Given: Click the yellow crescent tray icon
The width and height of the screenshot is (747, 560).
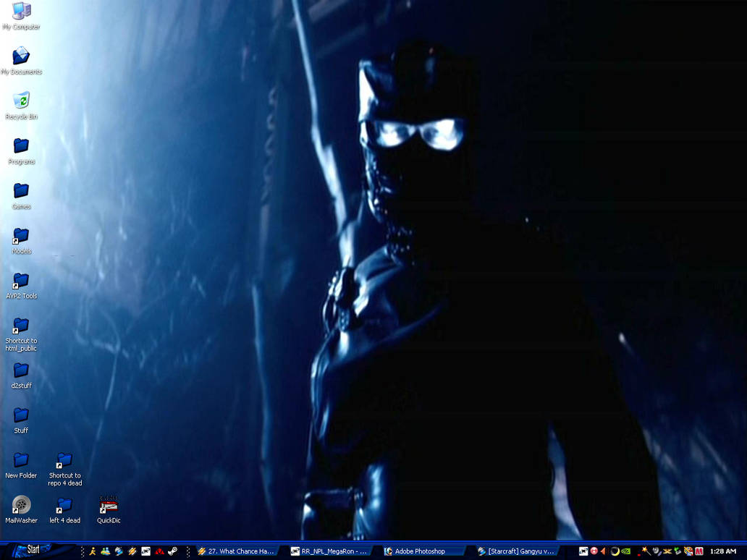Looking at the screenshot, I should [x=615, y=551].
